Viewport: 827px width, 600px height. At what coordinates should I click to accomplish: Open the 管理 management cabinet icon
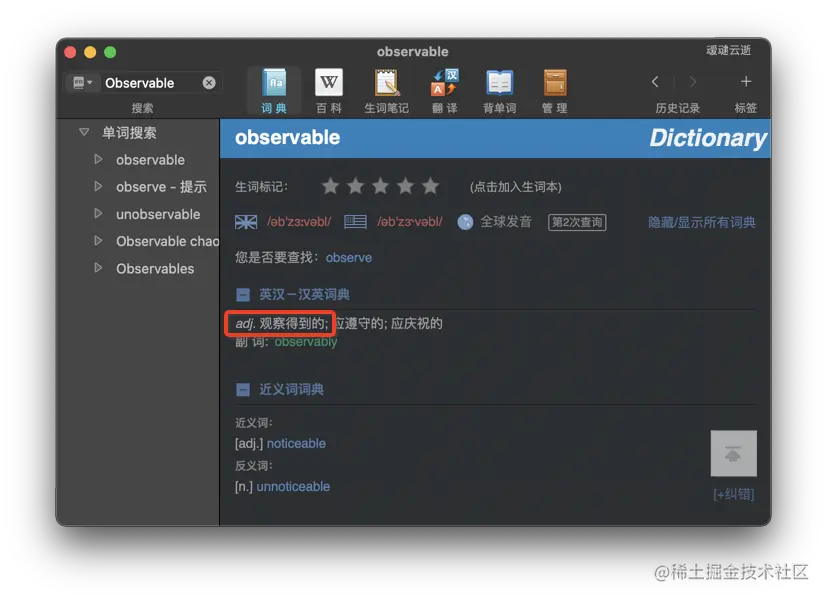pyautogui.click(x=555, y=83)
